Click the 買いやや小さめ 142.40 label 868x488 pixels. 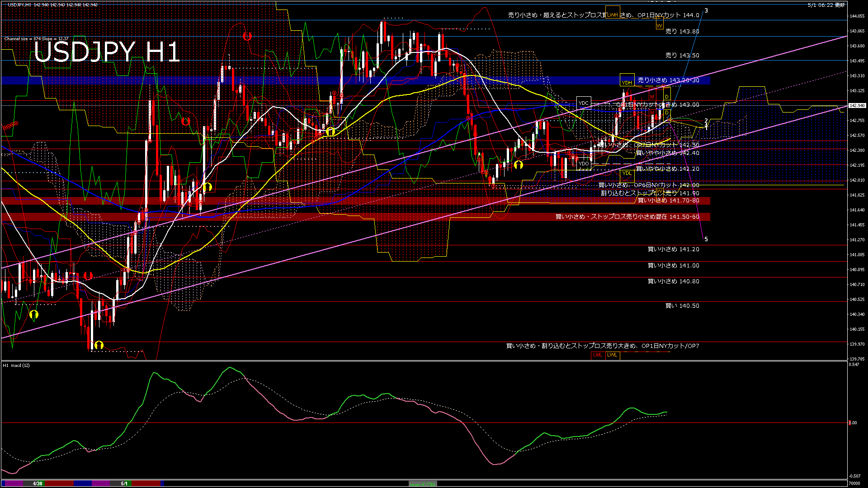coord(667,153)
